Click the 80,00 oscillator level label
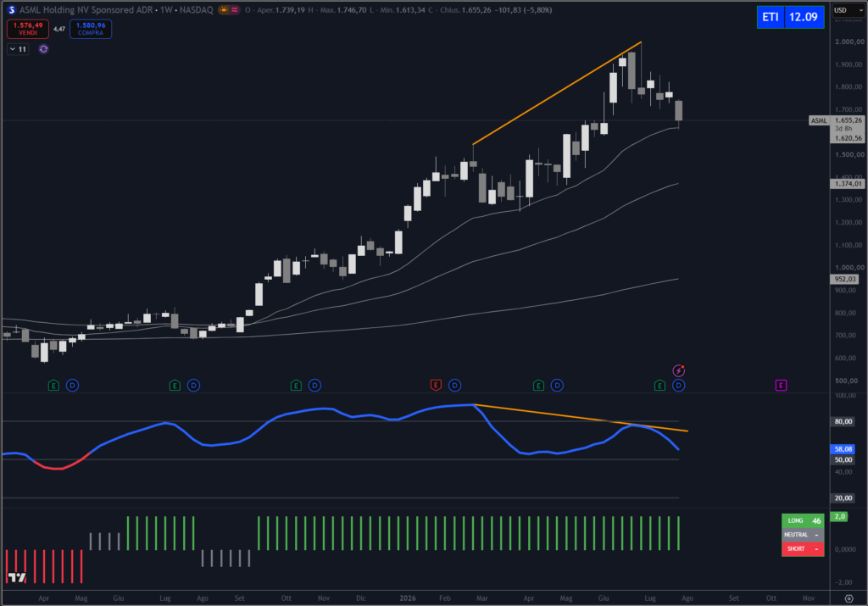The width and height of the screenshot is (868, 606). click(x=843, y=422)
